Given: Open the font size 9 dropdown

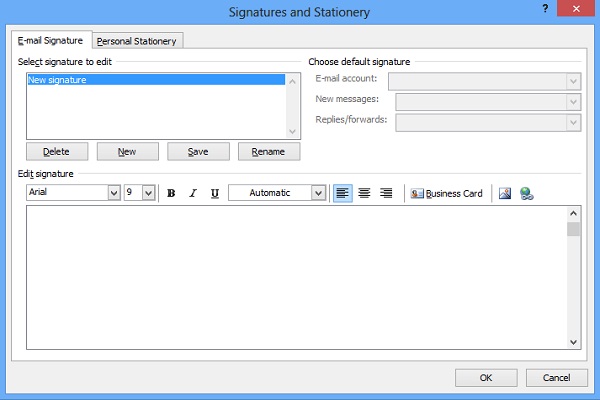Looking at the screenshot, I should pyautogui.click(x=148, y=193).
